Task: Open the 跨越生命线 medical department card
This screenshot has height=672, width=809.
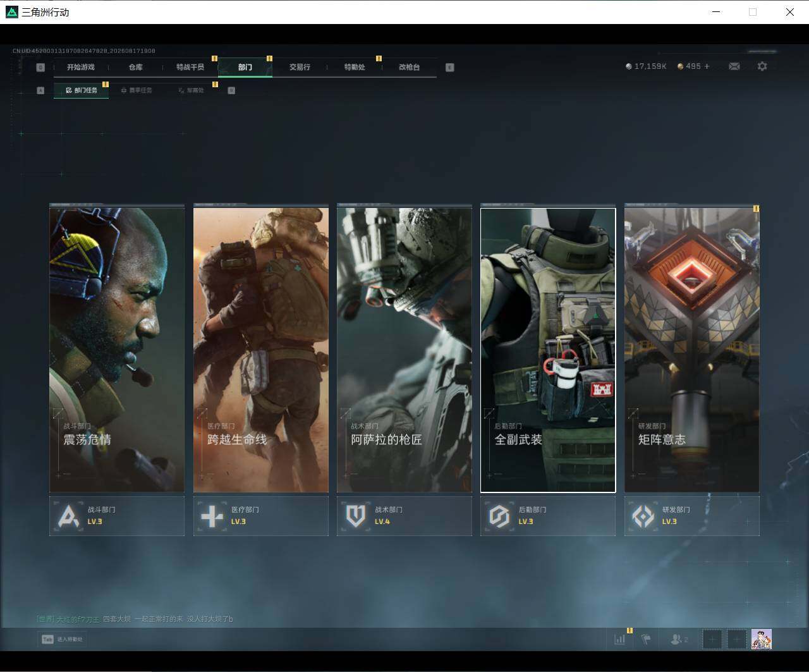Action: 261,350
